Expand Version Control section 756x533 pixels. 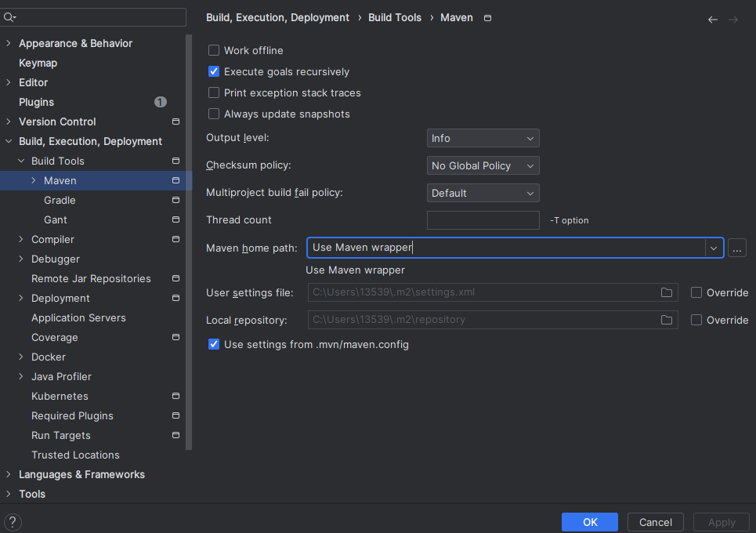(x=8, y=121)
